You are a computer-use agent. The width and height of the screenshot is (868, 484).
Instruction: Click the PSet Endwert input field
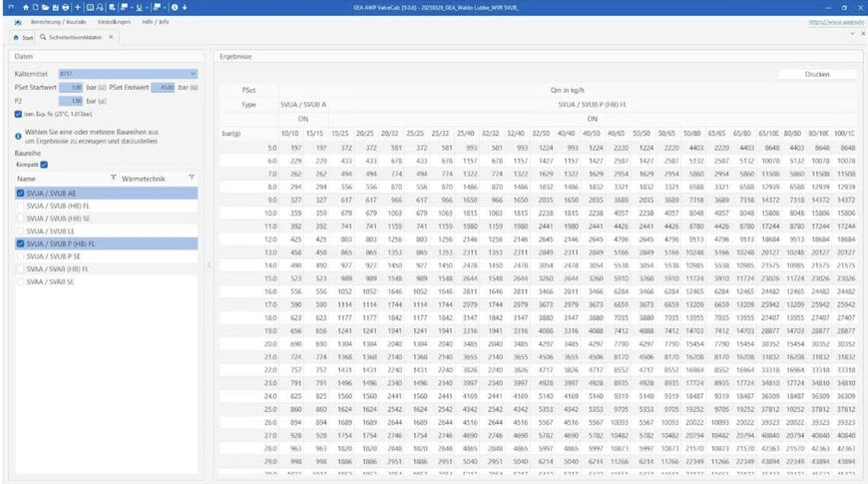163,88
